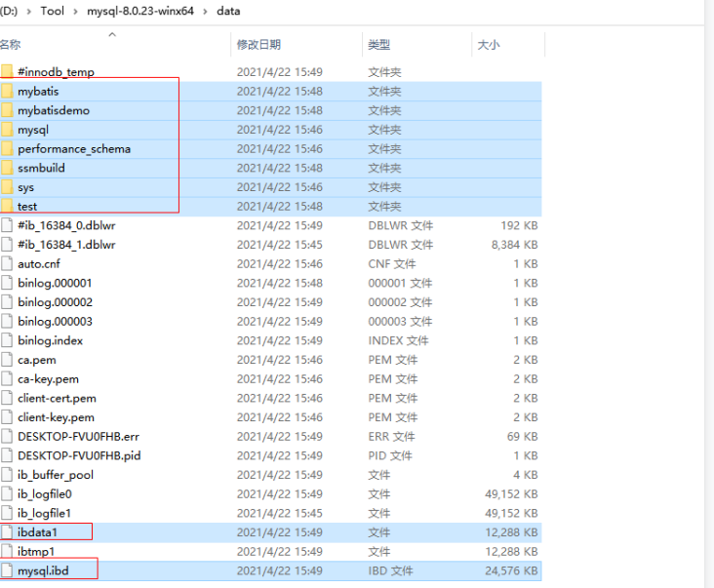Select the ssmbuild folder name
The image size is (714, 588).
[41, 168]
